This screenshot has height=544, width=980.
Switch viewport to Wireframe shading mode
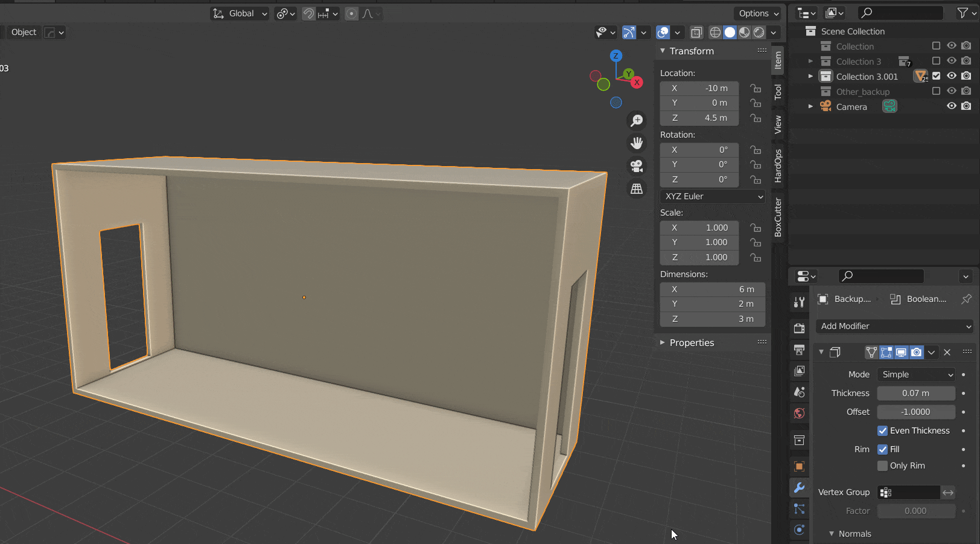pos(715,33)
